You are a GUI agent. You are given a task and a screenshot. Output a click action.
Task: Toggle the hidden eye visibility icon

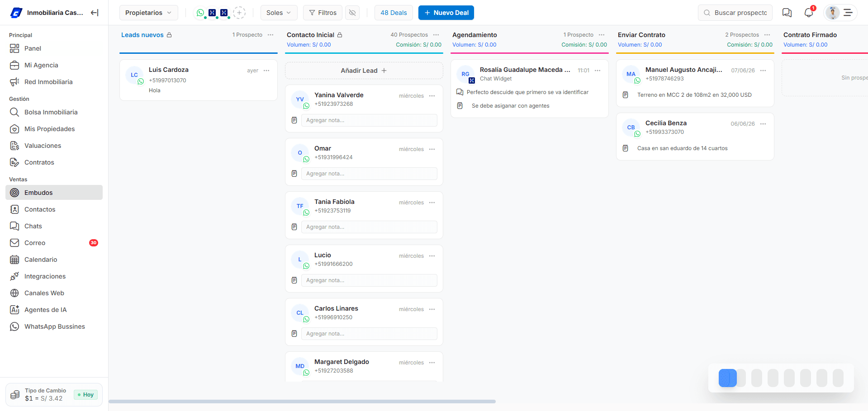click(352, 13)
